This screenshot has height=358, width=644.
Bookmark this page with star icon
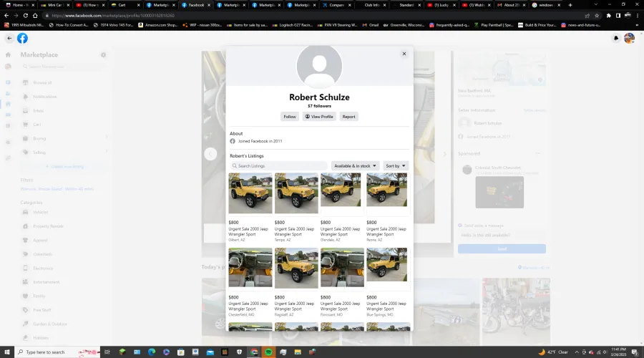pyautogui.click(x=597, y=16)
